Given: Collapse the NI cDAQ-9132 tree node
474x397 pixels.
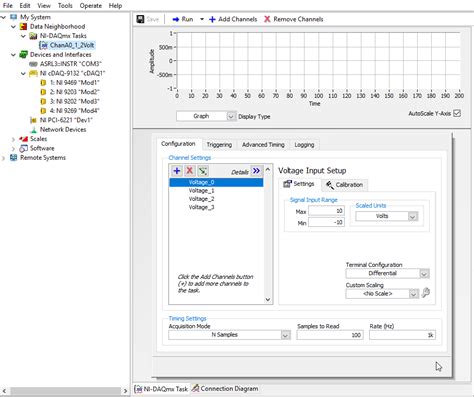Looking at the screenshot, I should tap(23, 73).
